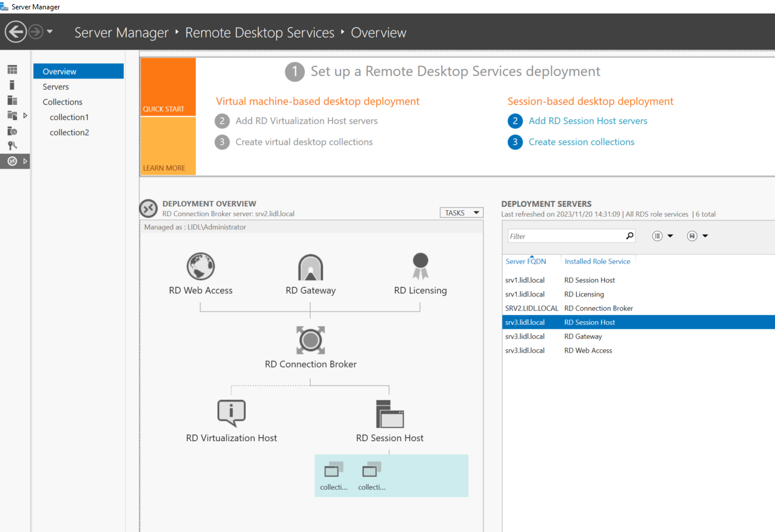The width and height of the screenshot is (775, 532).
Task: Click the RD Licensing label
Action: [x=420, y=291]
